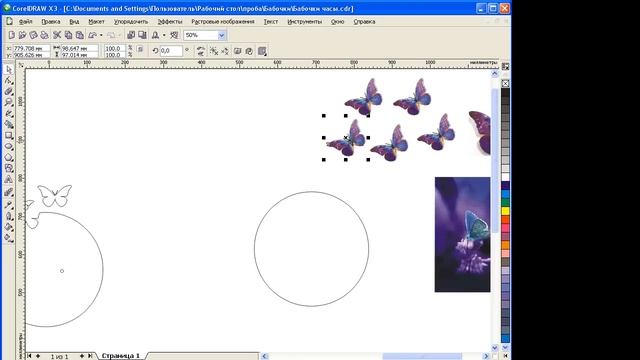The width and height of the screenshot is (640, 360).
Task: Select the Shape tool
Action: click(x=9, y=80)
